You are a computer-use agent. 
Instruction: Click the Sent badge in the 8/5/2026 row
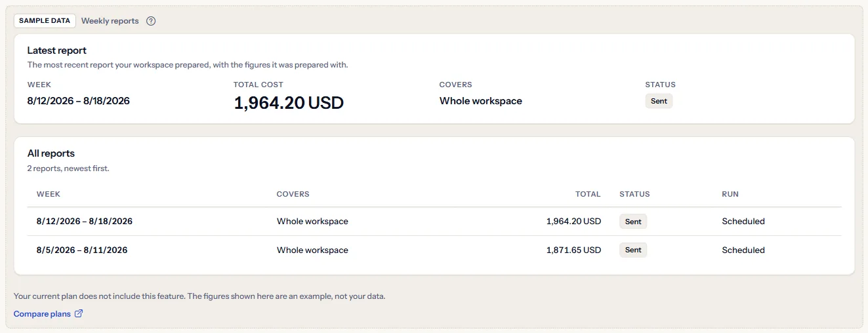point(633,250)
